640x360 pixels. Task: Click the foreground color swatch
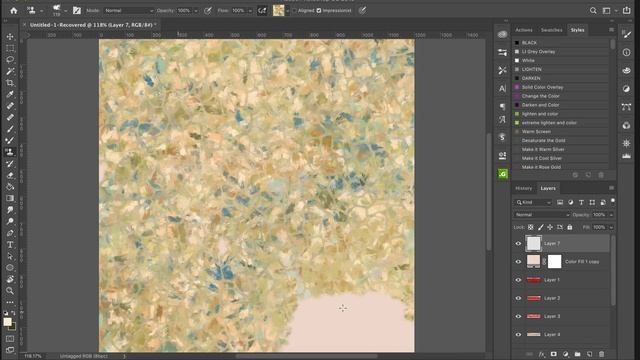coord(7,322)
